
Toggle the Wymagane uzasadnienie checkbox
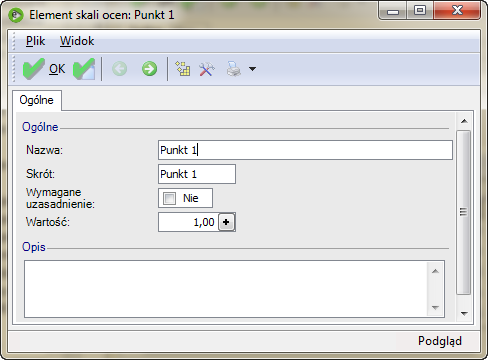(169, 198)
